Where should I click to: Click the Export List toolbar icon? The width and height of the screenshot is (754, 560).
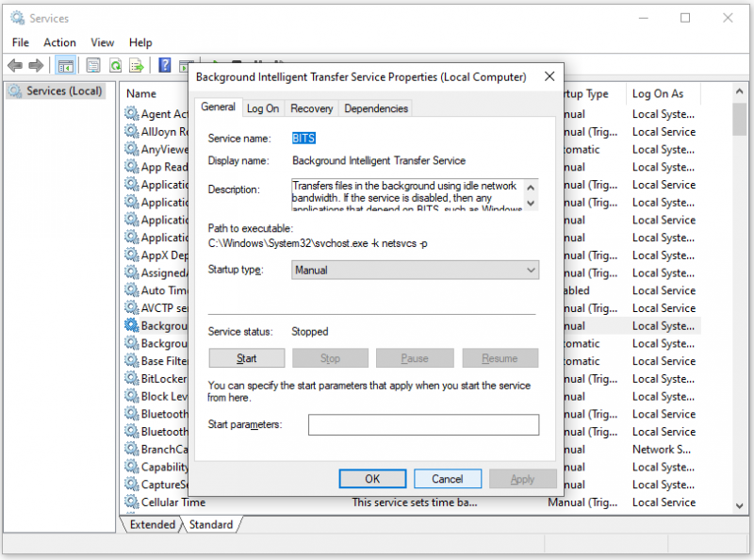click(x=137, y=65)
